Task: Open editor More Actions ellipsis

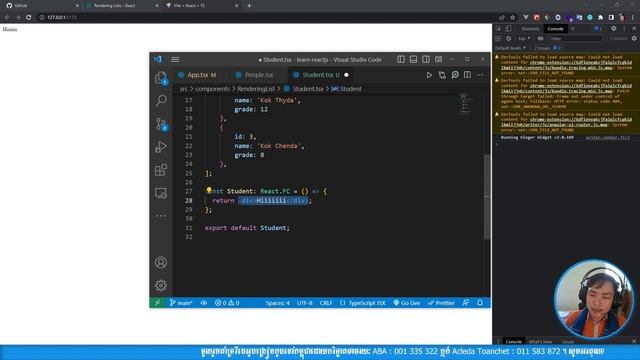Action: point(480,75)
